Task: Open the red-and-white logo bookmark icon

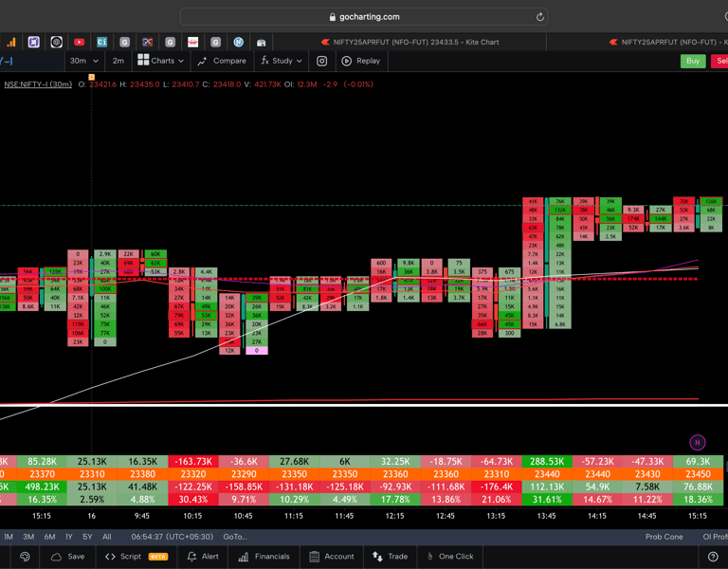Action: [192, 43]
